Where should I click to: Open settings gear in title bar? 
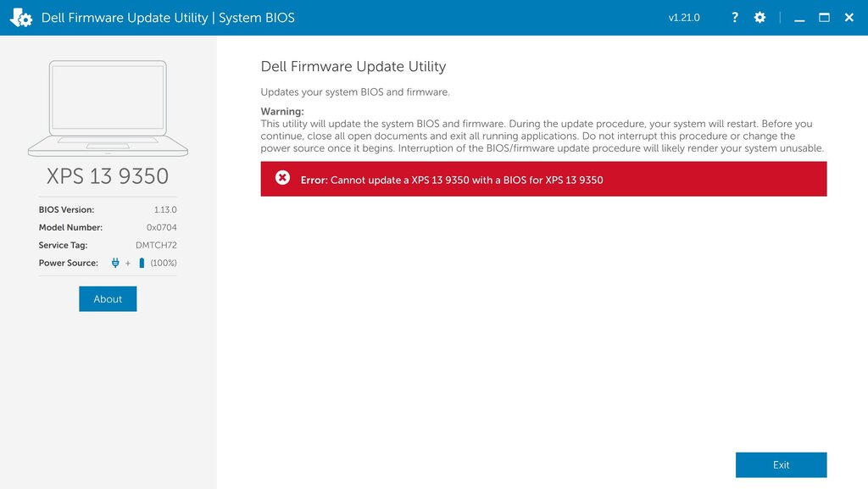click(x=759, y=17)
